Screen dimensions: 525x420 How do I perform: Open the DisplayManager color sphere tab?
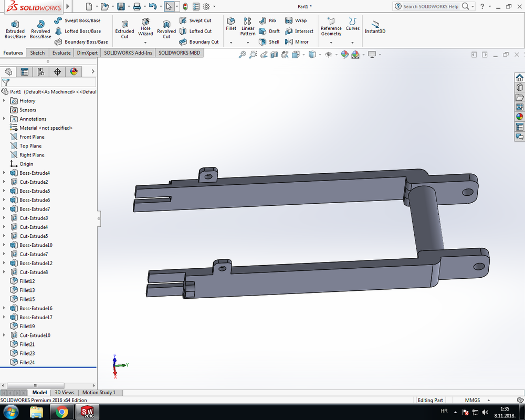73,72
